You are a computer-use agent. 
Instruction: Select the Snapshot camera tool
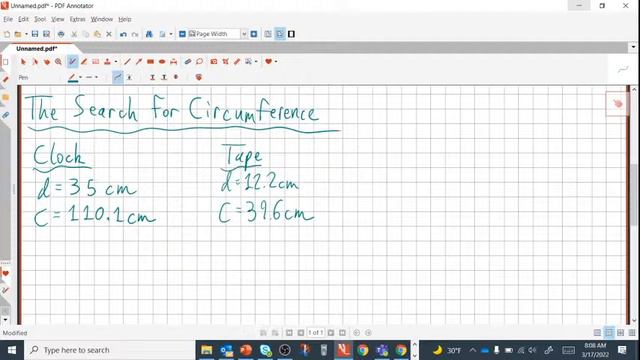coord(213,62)
